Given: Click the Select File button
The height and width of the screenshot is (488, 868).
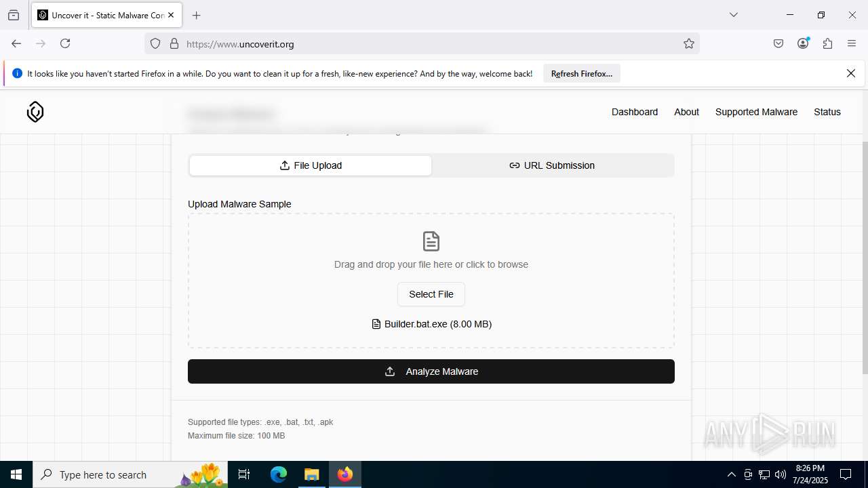Looking at the screenshot, I should pos(431,294).
